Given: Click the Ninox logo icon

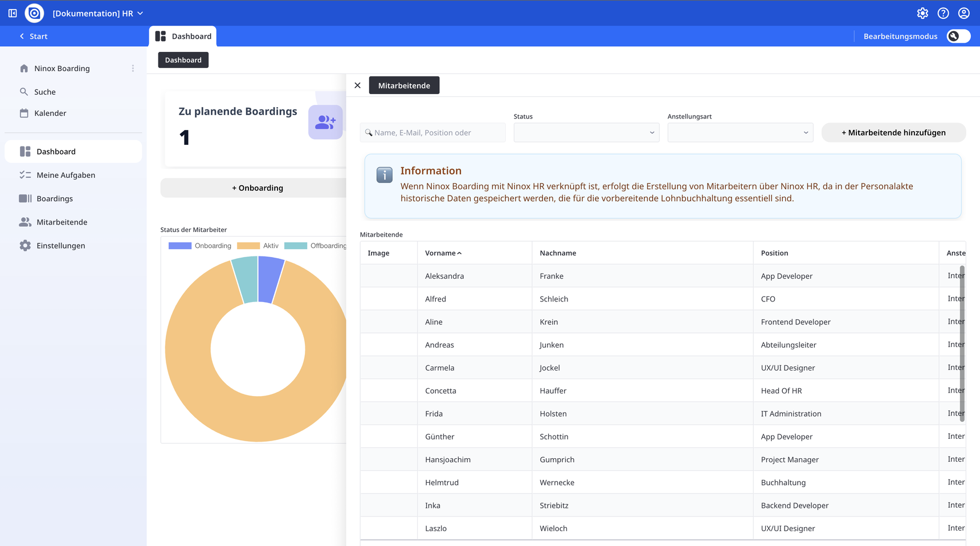Looking at the screenshot, I should tap(34, 13).
